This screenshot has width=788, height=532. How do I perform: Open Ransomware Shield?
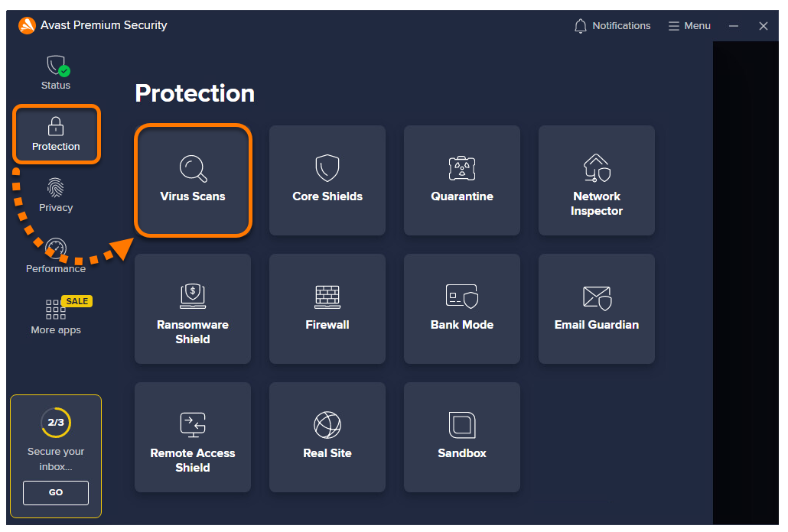click(193, 309)
